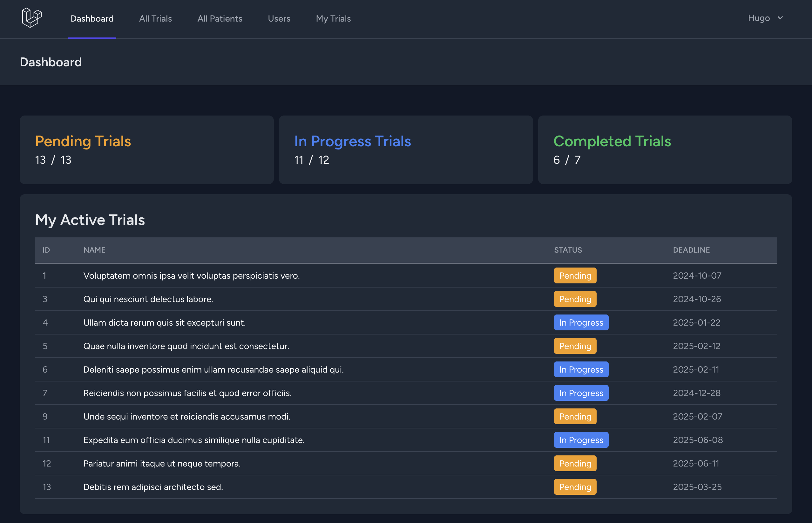Select the Dashboard nav link
Viewport: 812px width, 523px height.
click(92, 19)
